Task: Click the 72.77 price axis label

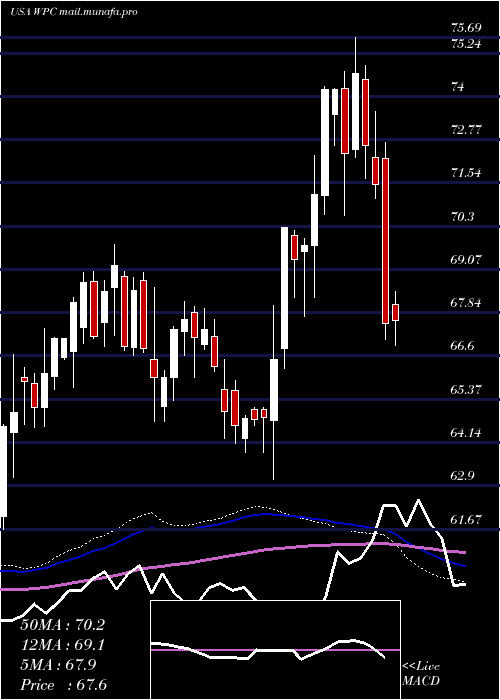Action: 466,130
